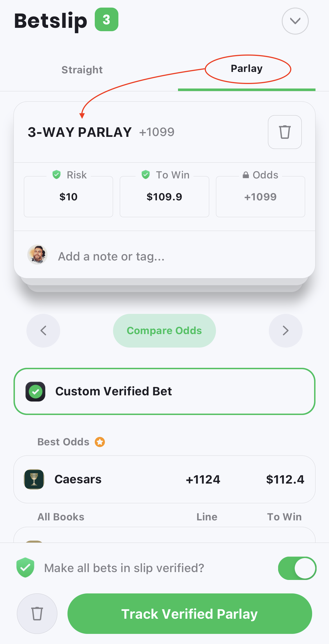This screenshot has height=644, width=329.
Task: Go to next bet with right arrow
Action: click(286, 331)
